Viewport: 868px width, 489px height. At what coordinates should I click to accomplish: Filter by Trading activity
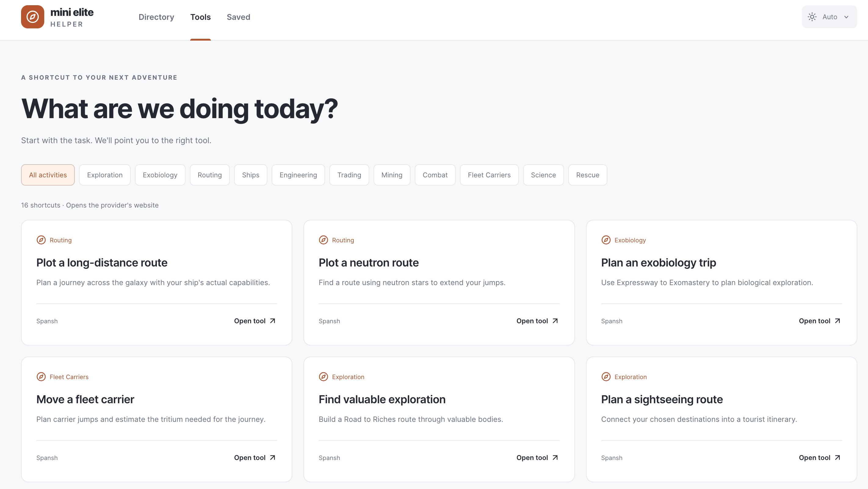coord(349,175)
